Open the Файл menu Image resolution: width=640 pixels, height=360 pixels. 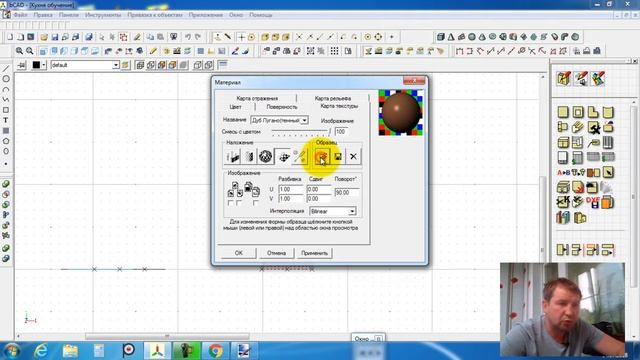point(20,15)
